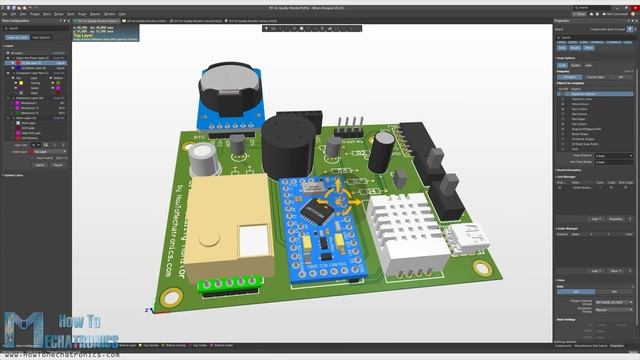
Task: Click the Not Connected status indicator
Action: coord(616,14)
